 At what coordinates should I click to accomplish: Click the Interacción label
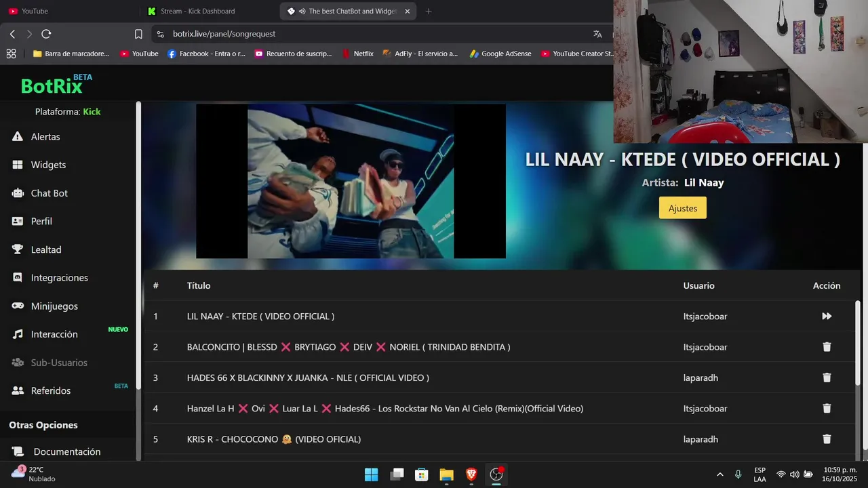[x=54, y=334]
